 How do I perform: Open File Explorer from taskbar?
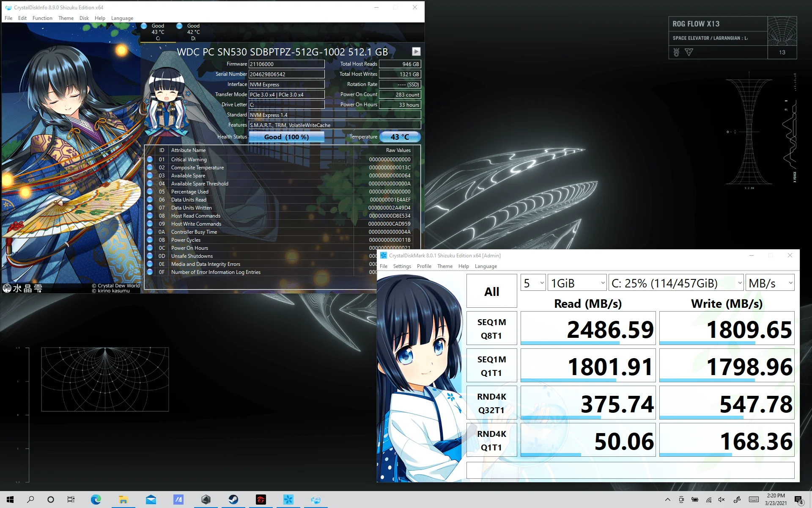tap(123, 500)
